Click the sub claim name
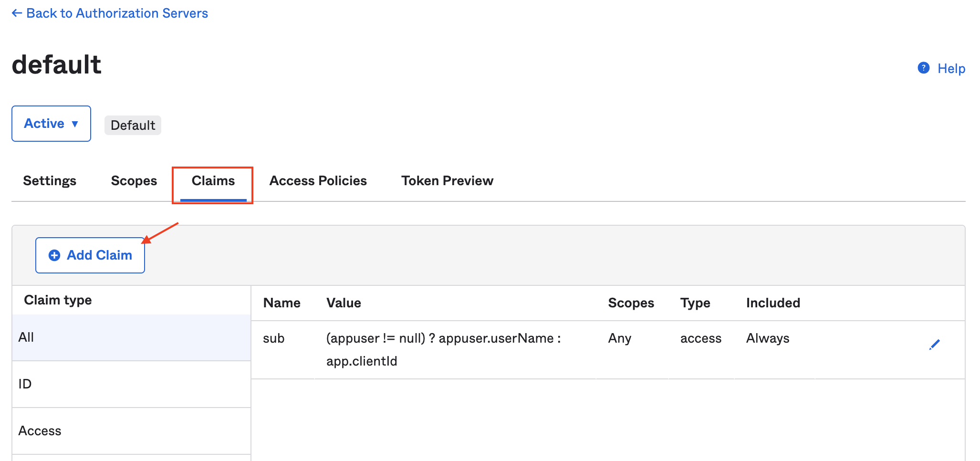 tap(273, 338)
